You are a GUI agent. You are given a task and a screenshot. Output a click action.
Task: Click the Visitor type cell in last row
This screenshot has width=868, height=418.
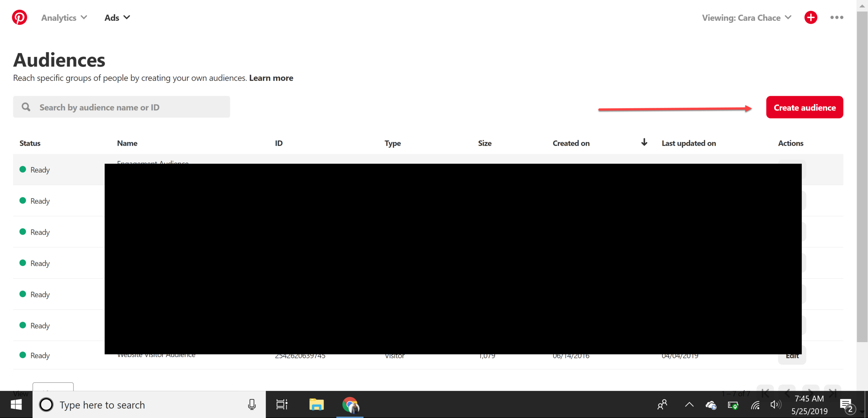pos(394,357)
